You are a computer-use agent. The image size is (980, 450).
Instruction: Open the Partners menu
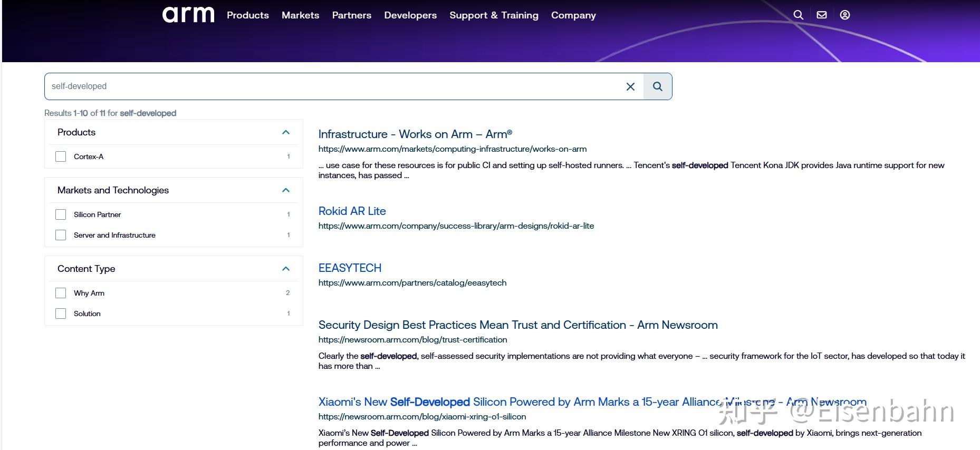352,15
